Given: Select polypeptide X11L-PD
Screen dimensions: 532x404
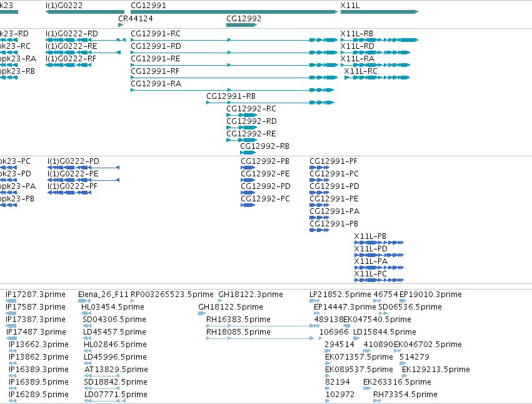Looking at the screenshot, I should (379, 255).
